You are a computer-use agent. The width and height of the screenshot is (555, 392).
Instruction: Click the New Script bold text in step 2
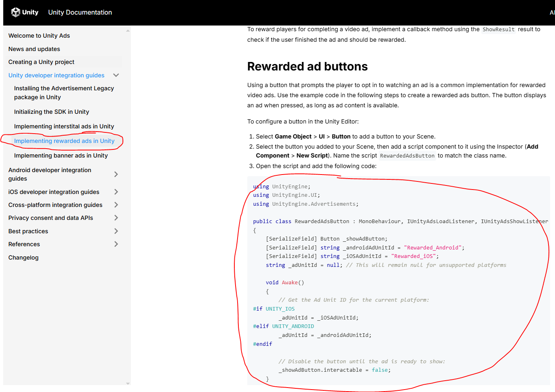coord(312,156)
